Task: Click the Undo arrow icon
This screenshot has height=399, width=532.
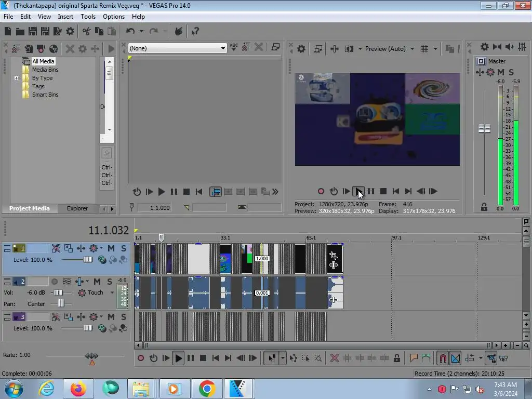Action: click(130, 32)
